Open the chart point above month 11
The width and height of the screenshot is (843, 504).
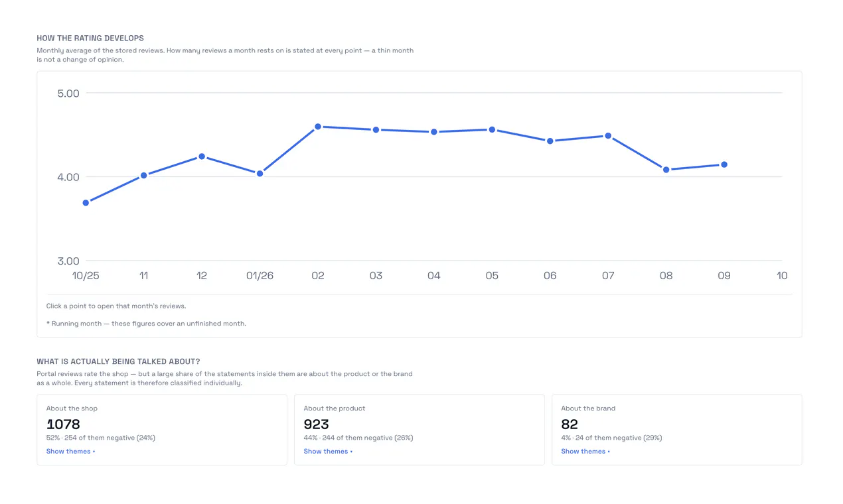pyautogui.click(x=143, y=175)
